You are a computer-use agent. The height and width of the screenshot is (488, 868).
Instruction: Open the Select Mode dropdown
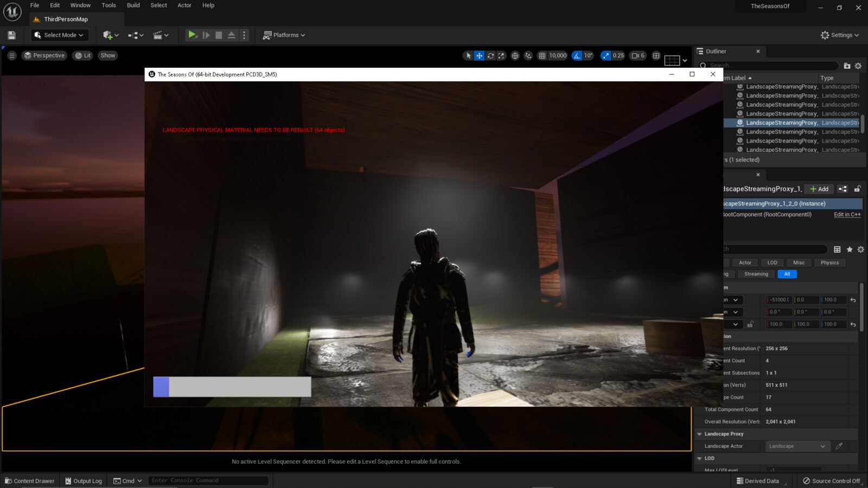(59, 35)
